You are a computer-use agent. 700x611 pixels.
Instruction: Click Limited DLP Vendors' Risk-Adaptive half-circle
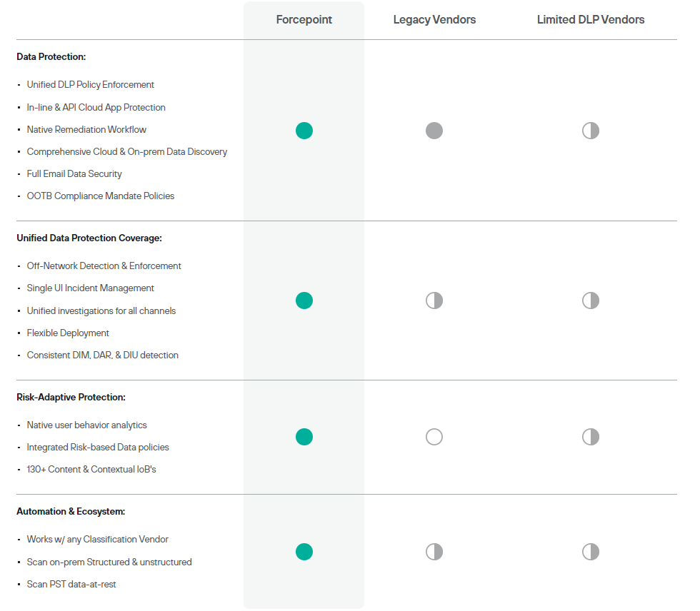(591, 437)
